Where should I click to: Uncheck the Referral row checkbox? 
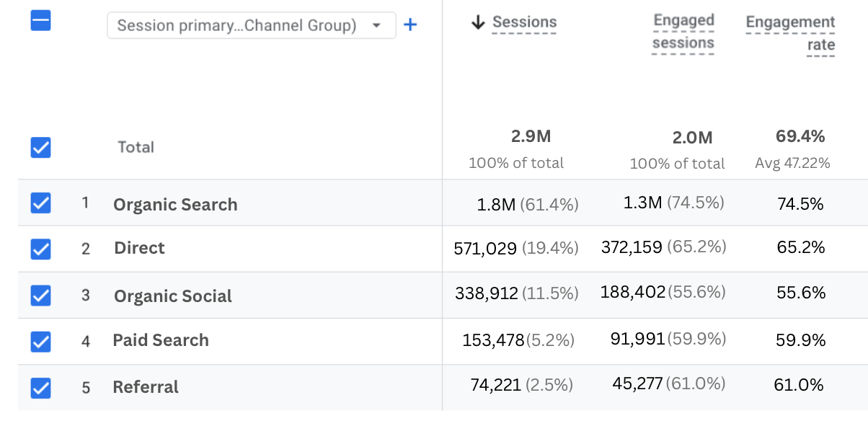[40, 388]
